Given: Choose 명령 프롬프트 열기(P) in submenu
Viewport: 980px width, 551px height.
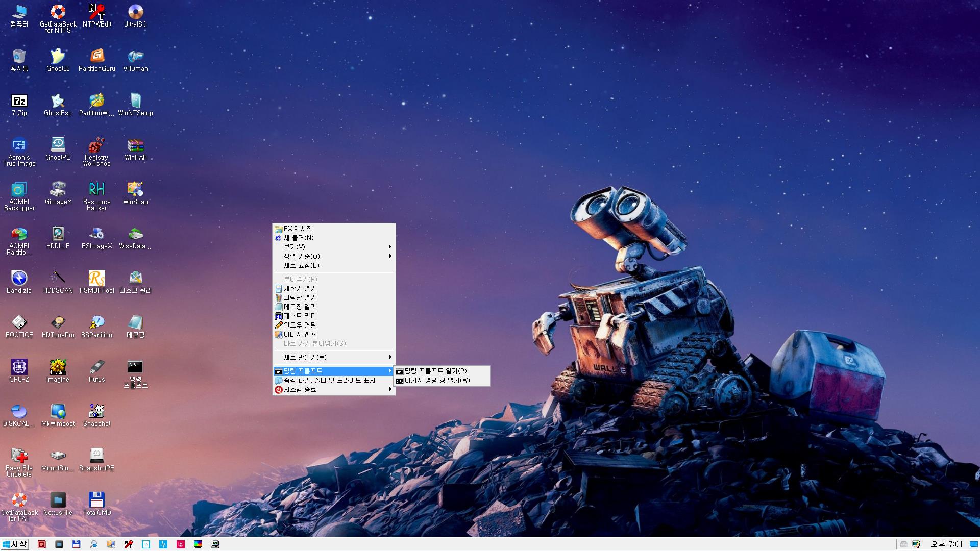Looking at the screenshot, I should (442, 371).
